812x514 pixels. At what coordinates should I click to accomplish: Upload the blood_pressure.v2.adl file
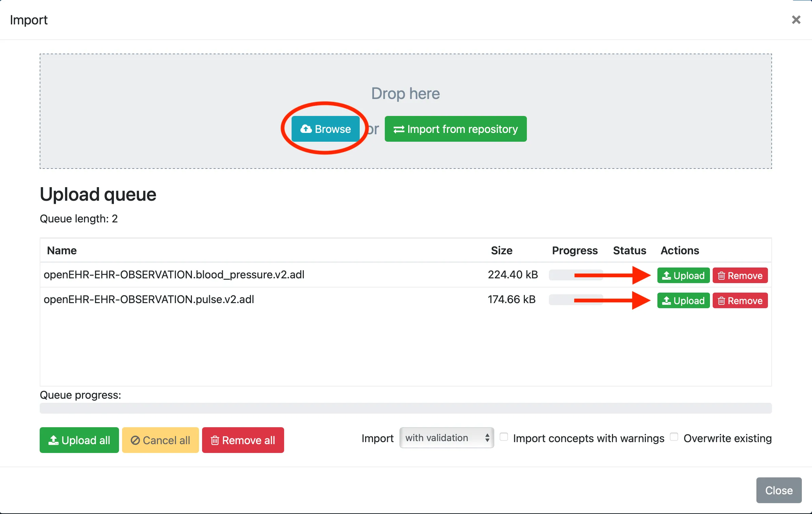(683, 275)
